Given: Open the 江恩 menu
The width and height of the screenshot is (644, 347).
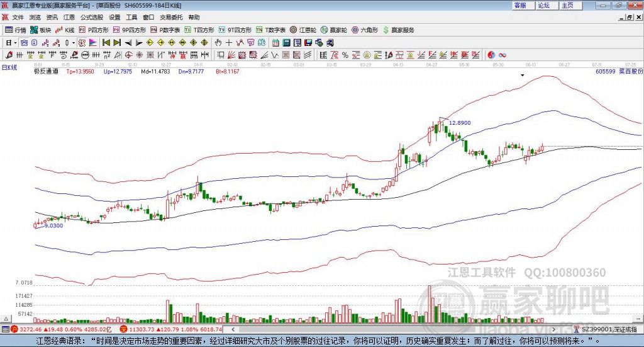Looking at the screenshot, I should tap(69, 17).
